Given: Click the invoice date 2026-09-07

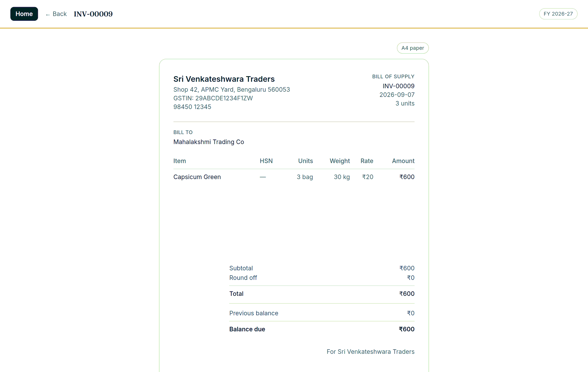Looking at the screenshot, I should pos(397,95).
